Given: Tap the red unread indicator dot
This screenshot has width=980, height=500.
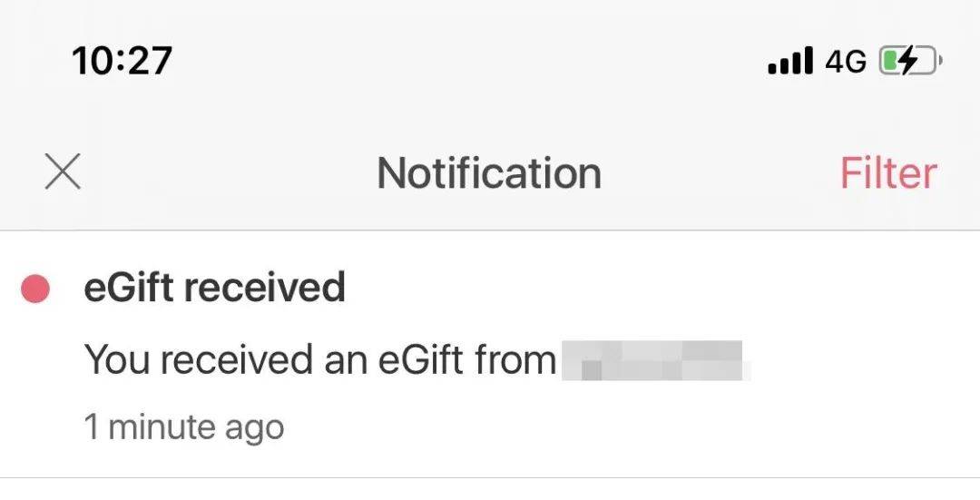Looking at the screenshot, I should 35,289.
